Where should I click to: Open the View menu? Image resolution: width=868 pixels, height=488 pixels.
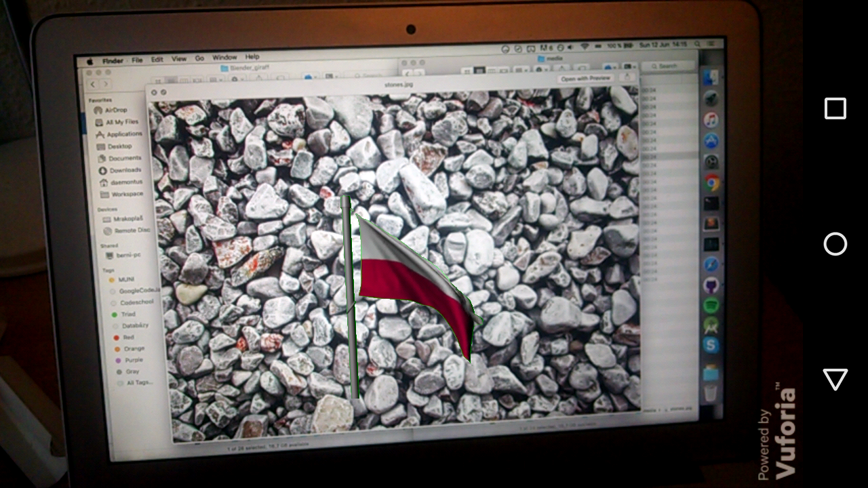(179, 59)
